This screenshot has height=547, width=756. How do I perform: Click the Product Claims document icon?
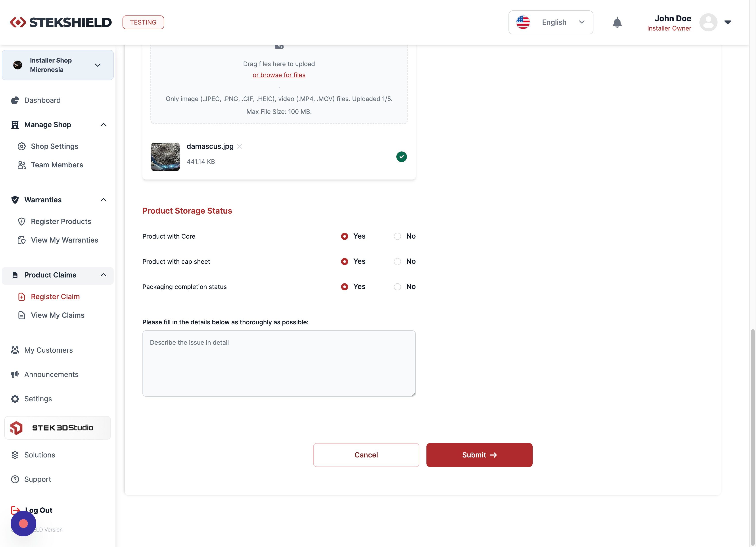tap(15, 275)
